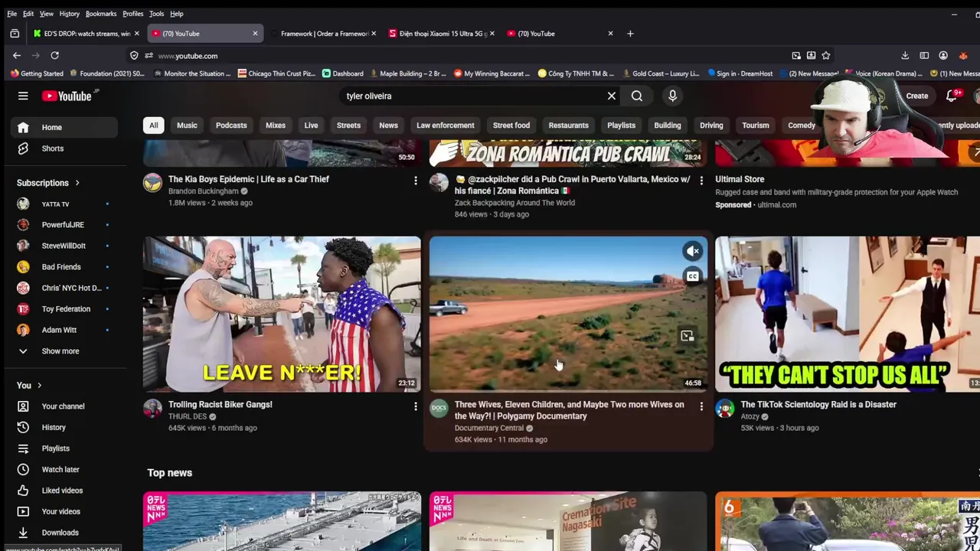Select the Law enforcement filter chip
The width and height of the screenshot is (980, 551).
[446, 126]
